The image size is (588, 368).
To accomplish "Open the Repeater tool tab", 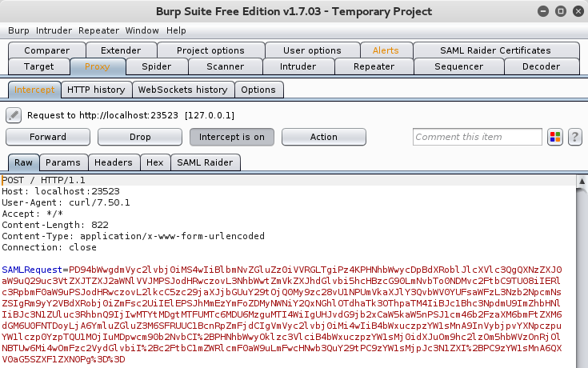I will click(374, 66).
